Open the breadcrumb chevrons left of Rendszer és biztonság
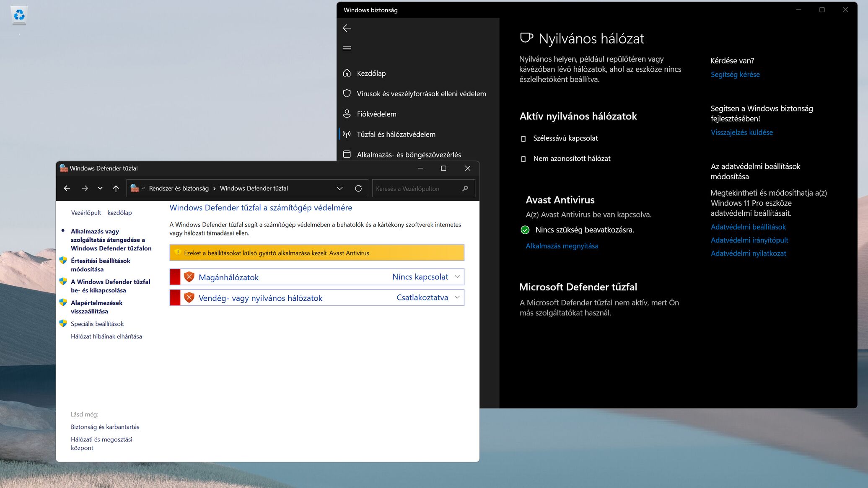This screenshot has height=488, width=868. coord(143,188)
